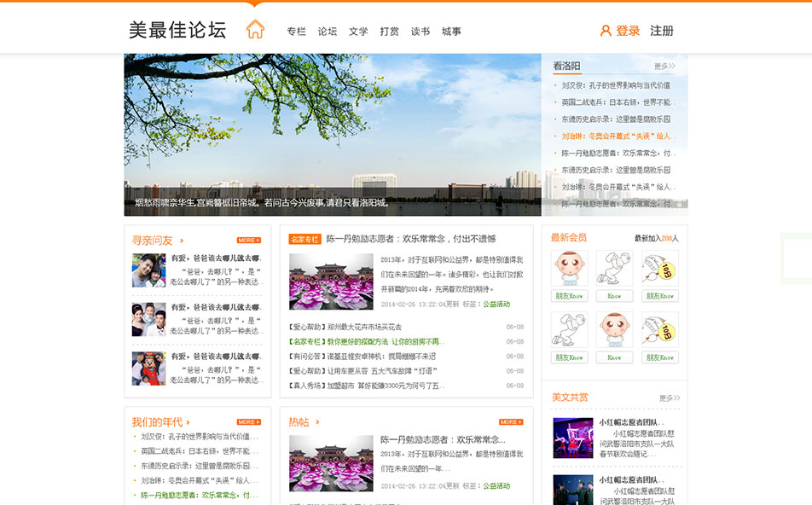The height and width of the screenshot is (505, 812).
Task: Select the baby-face avatar in top member row
Action: point(569,269)
